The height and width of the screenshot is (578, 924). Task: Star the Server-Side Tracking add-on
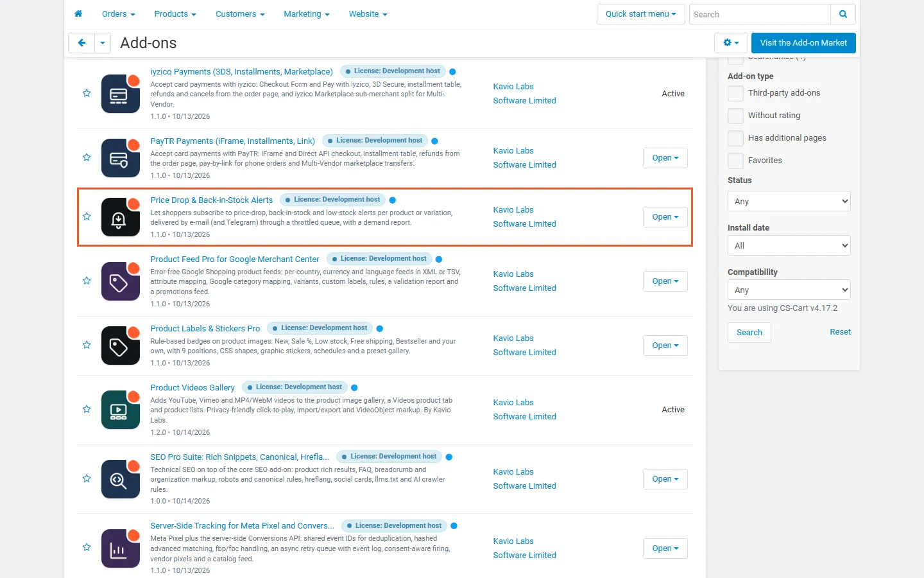[87, 547]
